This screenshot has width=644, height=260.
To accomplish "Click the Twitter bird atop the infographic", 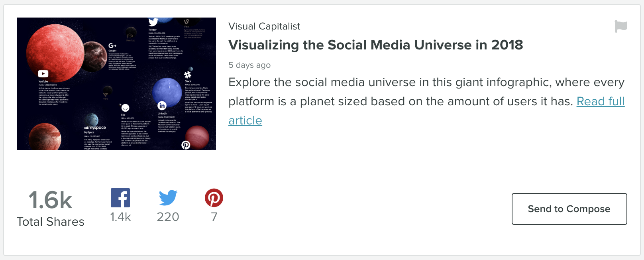I will click(x=153, y=22).
